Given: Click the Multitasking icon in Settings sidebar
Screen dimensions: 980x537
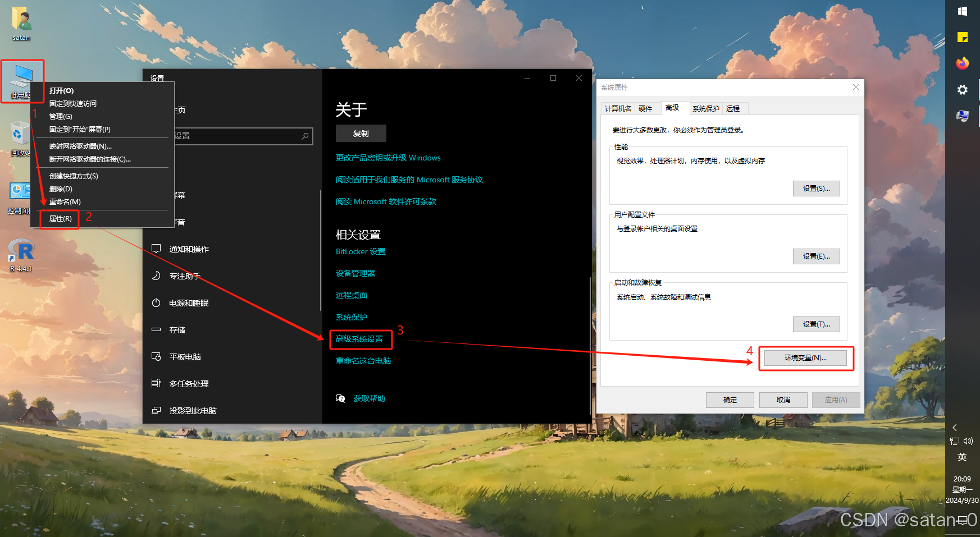Looking at the screenshot, I should coord(156,383).
